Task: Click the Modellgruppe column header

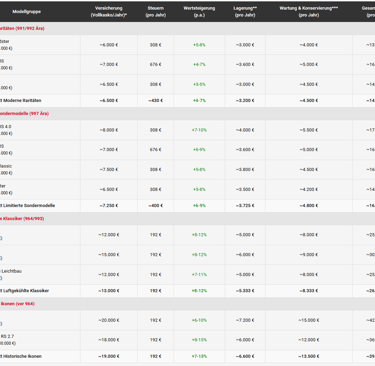Action: pyautogui.click(x=27, y=12)
